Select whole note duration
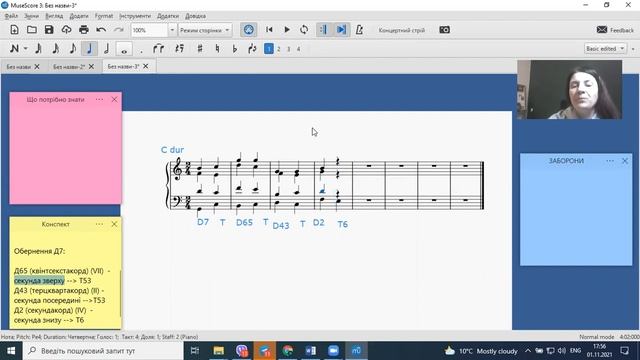The image size is (640, 360). [x=124, y=49]
